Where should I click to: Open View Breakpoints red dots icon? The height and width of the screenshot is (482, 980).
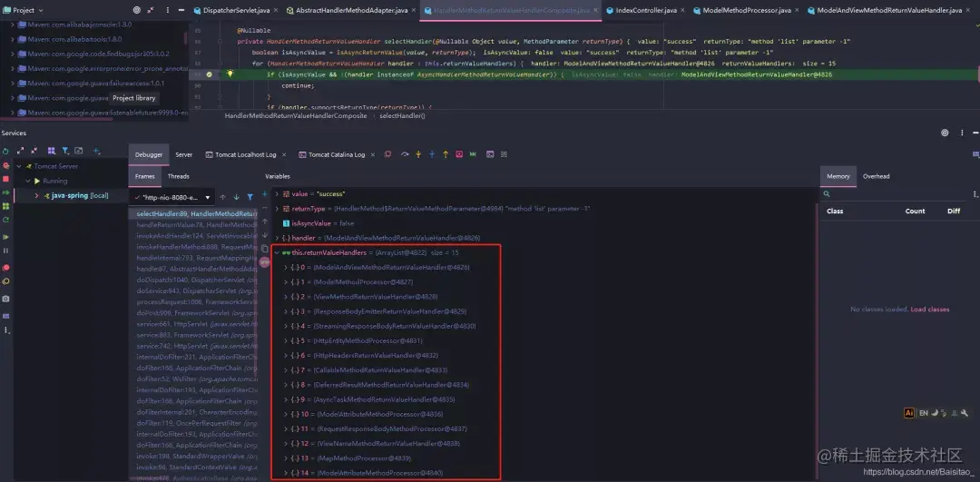(5, 268)
